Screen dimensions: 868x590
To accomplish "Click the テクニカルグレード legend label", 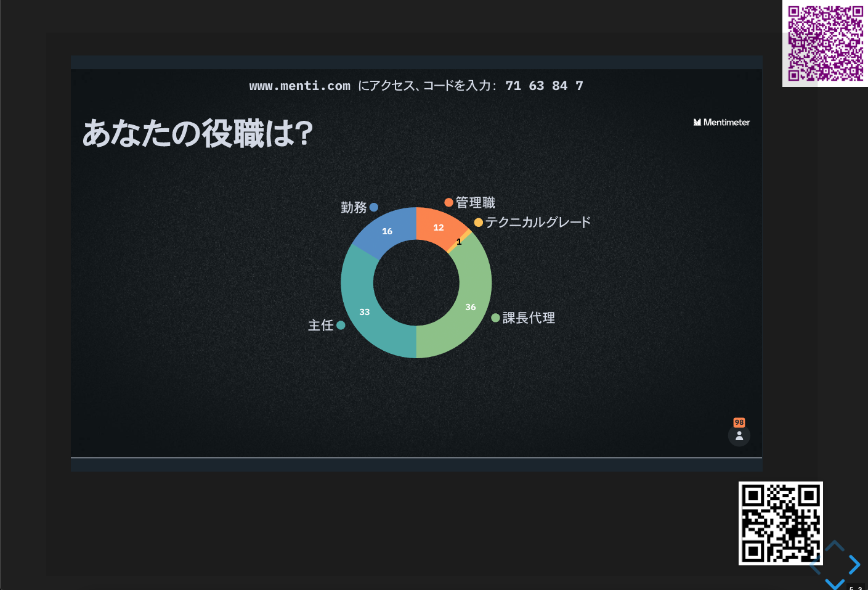I will pyautogui.click(x=538, y=222).
